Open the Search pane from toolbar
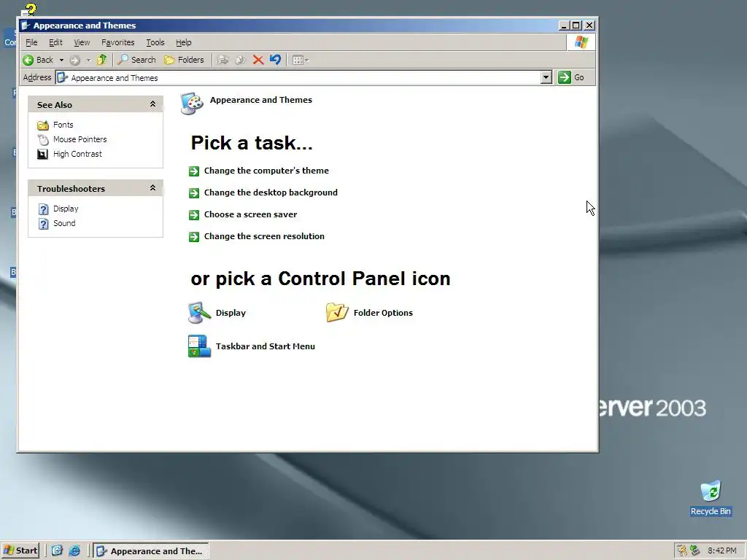The image size is (747, 560). [136, 60]
